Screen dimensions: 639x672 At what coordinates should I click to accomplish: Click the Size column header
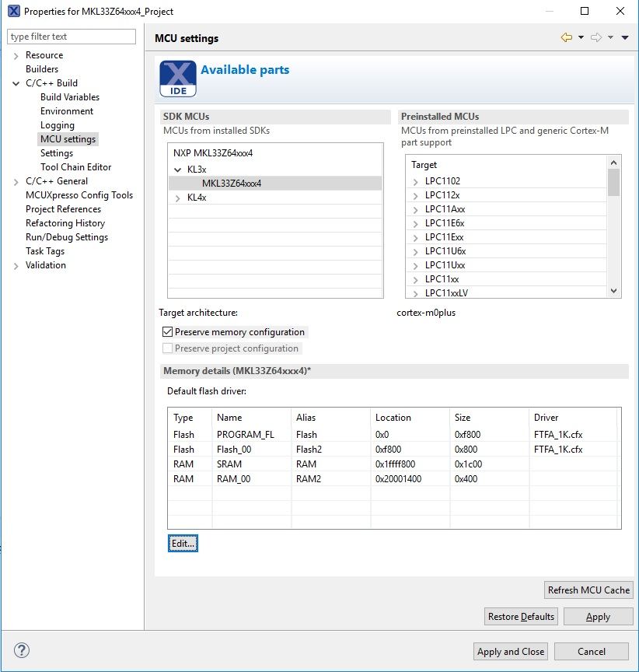click(x=489, y=418)
